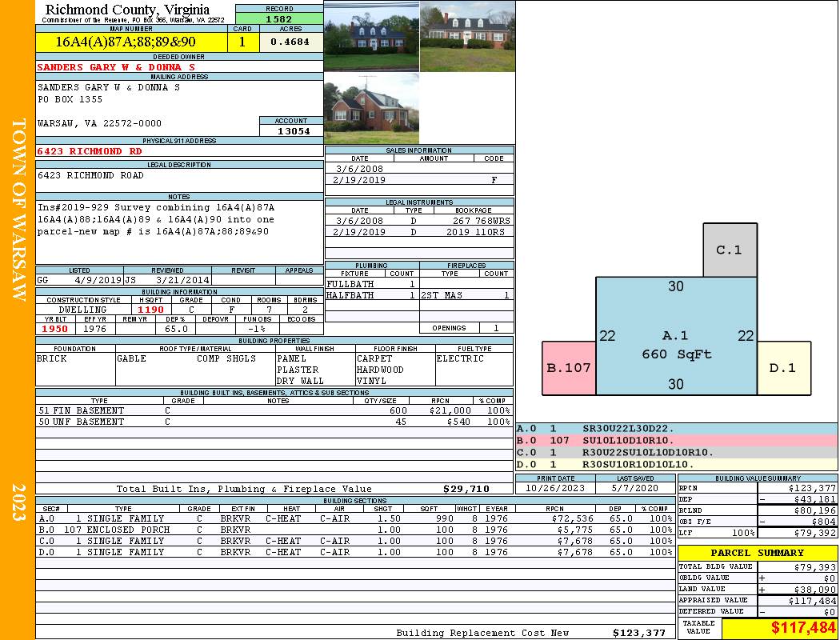
Task: Select sketch section A.1 660 SqFt
Action: point(676,336)
